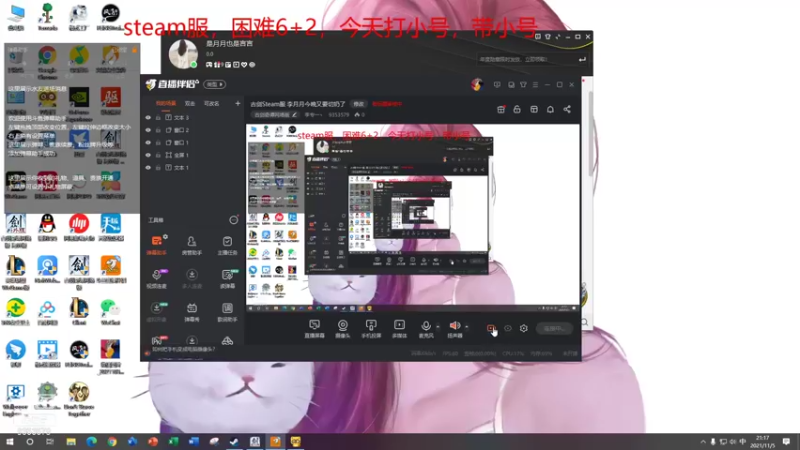
Task: Click the circular more icon beside 工具箱
Action: coord(233,220)
